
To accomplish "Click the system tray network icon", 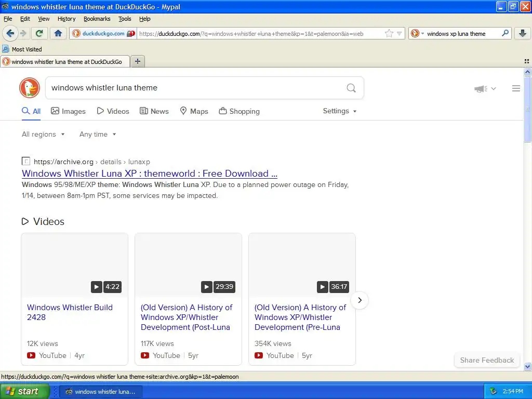I will point(494,391).
